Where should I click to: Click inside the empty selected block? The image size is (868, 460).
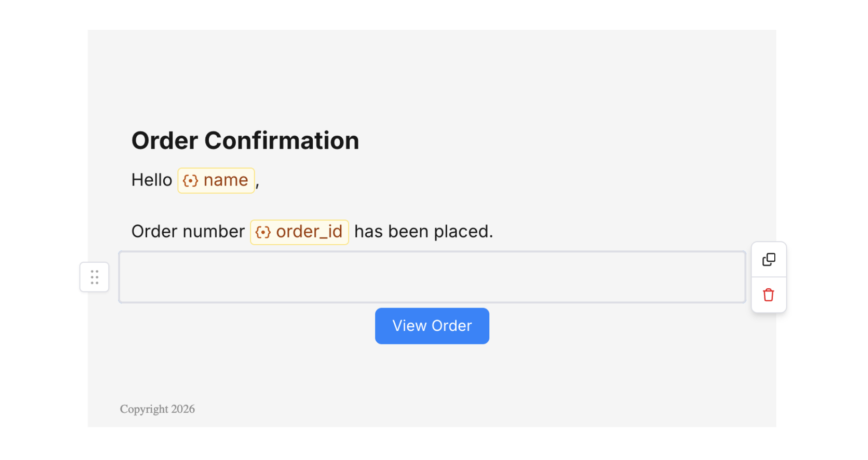click(x=432, y=277)
